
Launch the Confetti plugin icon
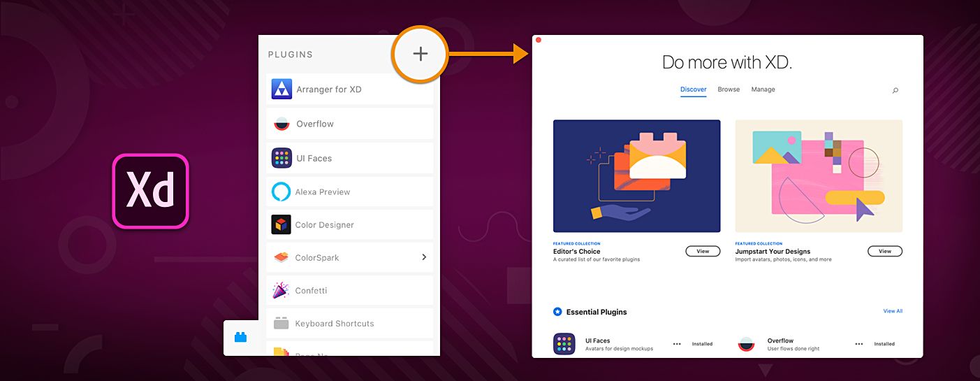pyautogui.click(x=281, y=290)
